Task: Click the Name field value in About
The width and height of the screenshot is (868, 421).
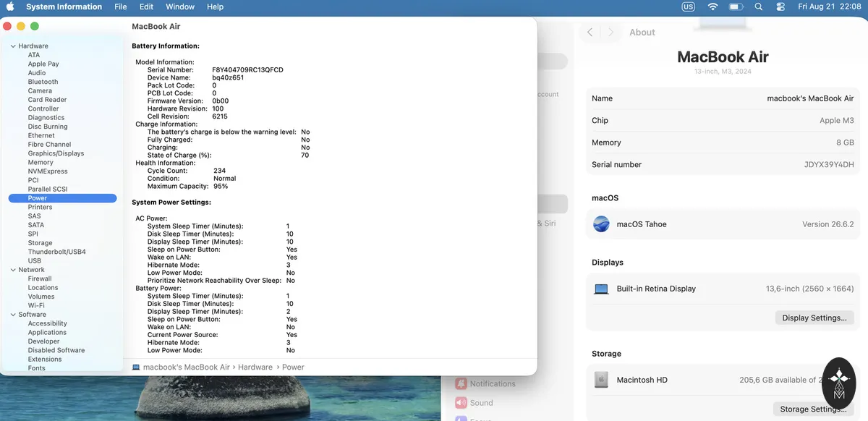Action: [810, 98]
